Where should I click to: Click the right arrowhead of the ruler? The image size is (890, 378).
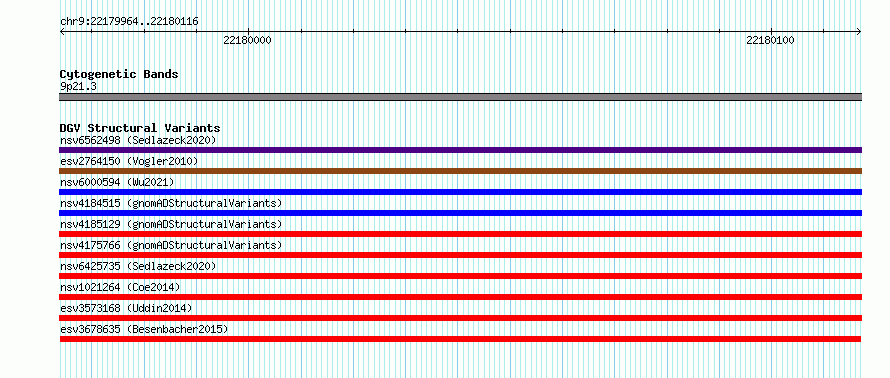[858, 31]
